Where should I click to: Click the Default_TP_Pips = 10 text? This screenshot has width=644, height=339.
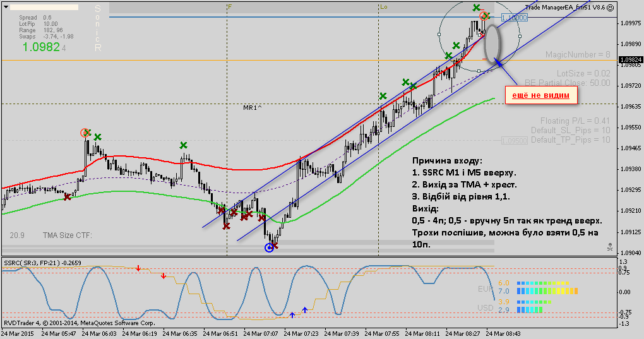[571, 140]
